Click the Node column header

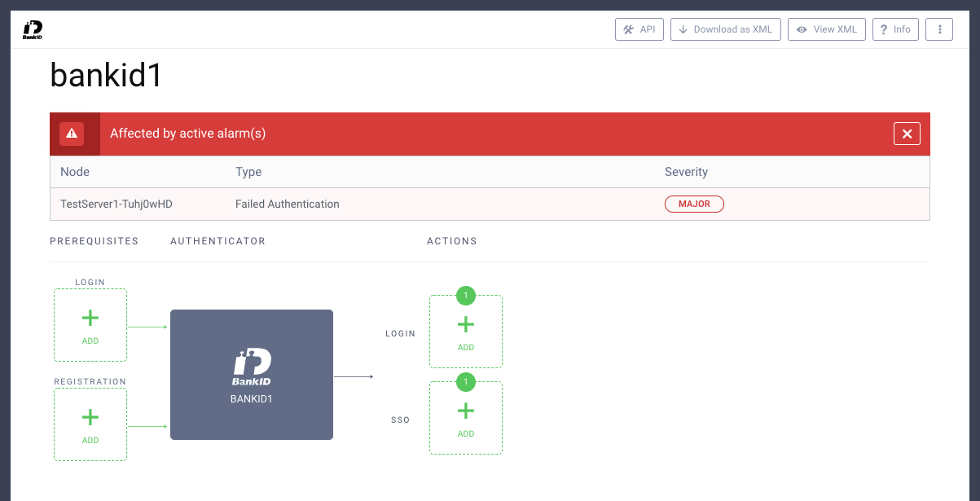(75, 172)
